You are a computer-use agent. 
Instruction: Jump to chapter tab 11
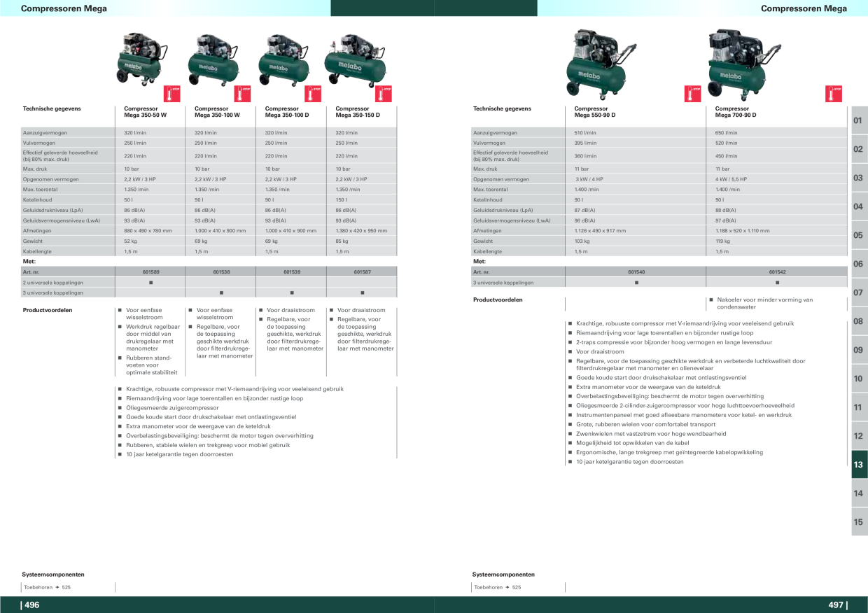coord(859,407)
